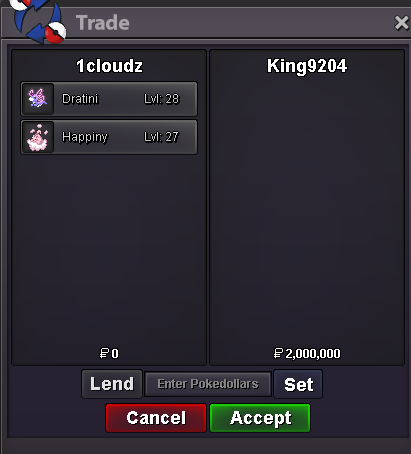Screen dimensions: 411x454
Task: Click Happiny's level 27 label
Action: (x=162, y=137)
